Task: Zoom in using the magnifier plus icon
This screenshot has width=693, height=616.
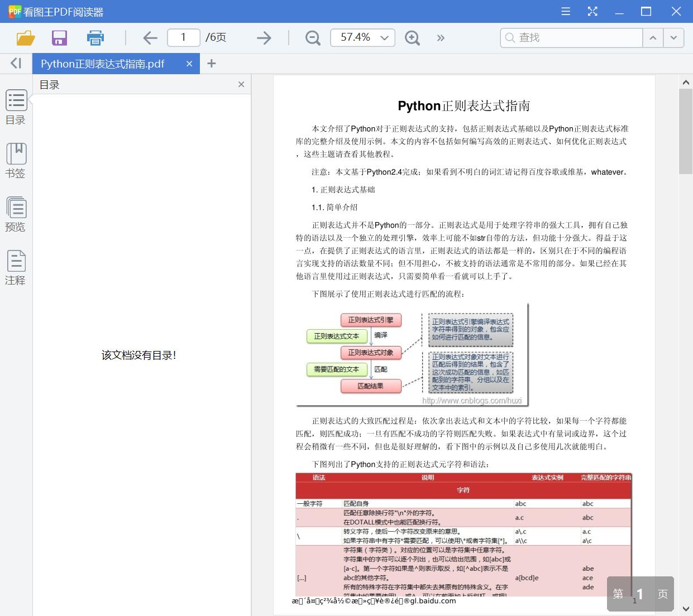Action: click(x=412, y=37)
